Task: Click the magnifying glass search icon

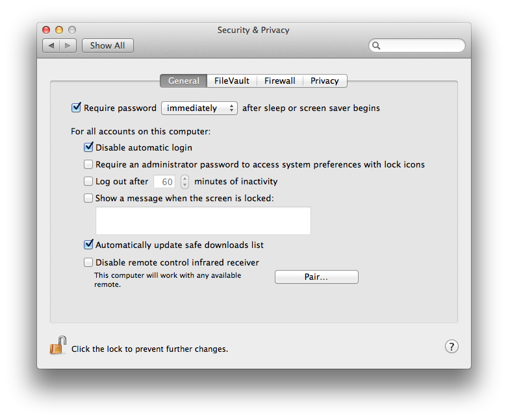Action: [376, 45]
